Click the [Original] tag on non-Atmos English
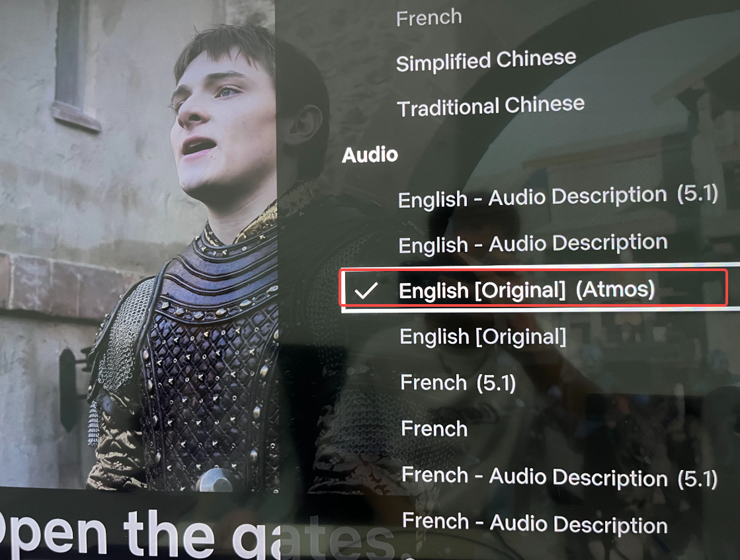The width and height of the screenshot is (740, 560). point(521,337)
